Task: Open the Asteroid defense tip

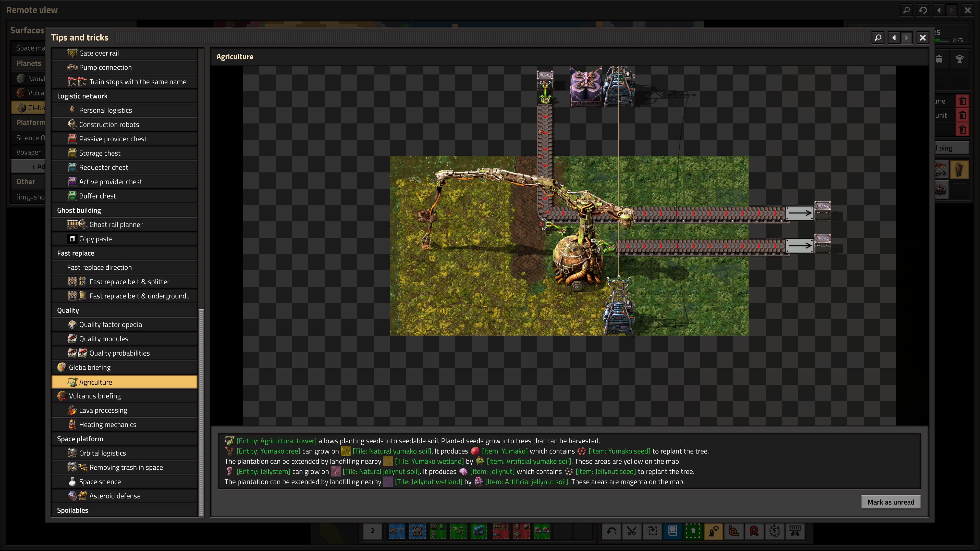Action: click(124, 496)
